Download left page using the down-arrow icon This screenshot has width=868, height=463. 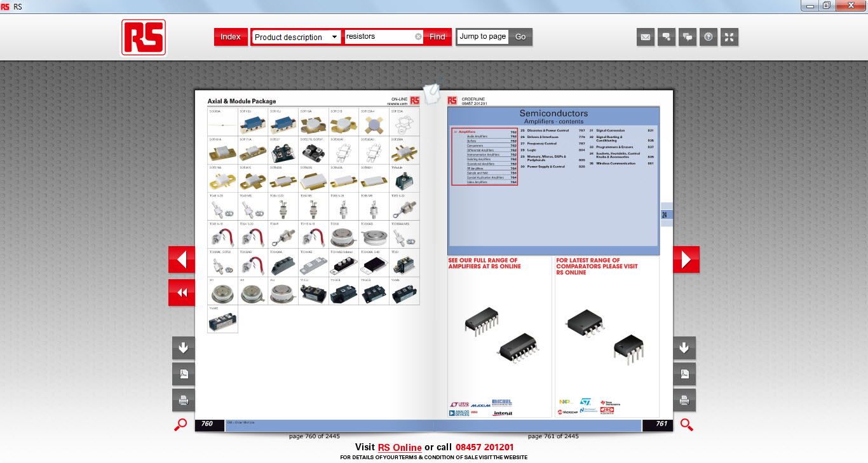(x=183, y=348)
